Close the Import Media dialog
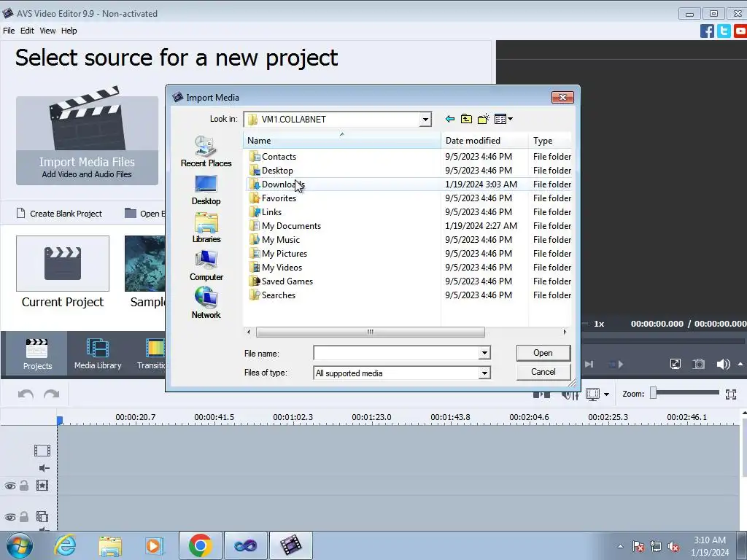 562,97
